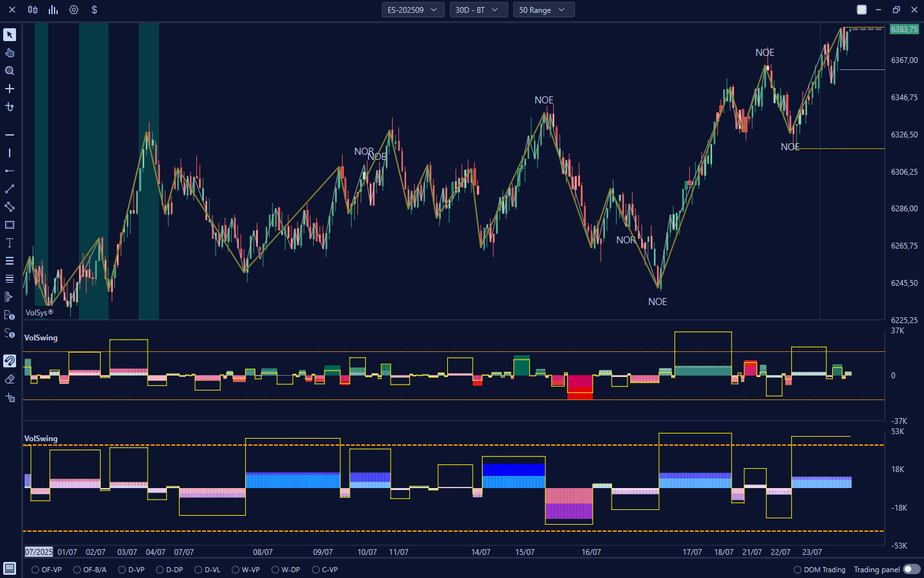Select the eraser tool
The width and height of the screenshot is (924, 578).
10,379
